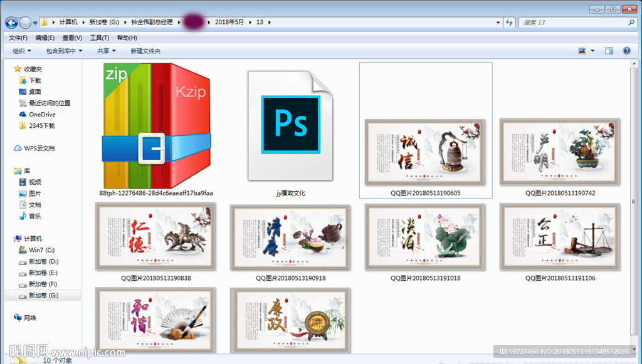This screenshot has height=364, width=642.
Task: Open the 帮助(H) menu
Action: click(127, 38)
